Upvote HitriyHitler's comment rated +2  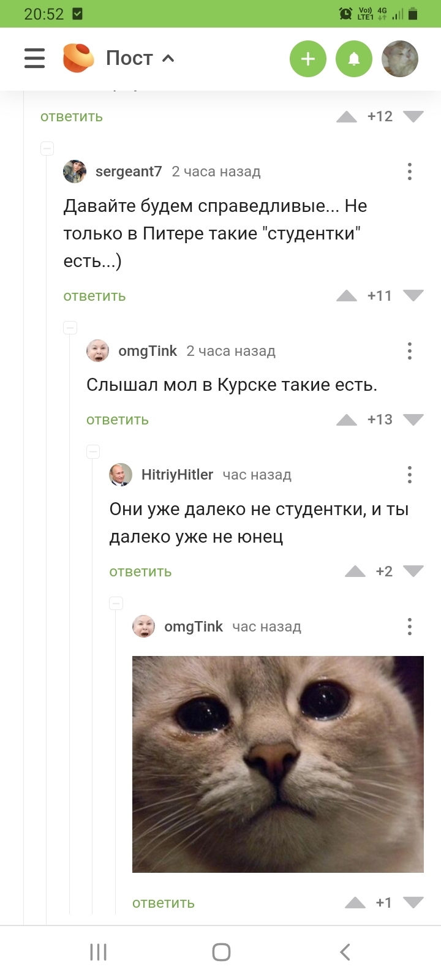(x=355, y=571)
